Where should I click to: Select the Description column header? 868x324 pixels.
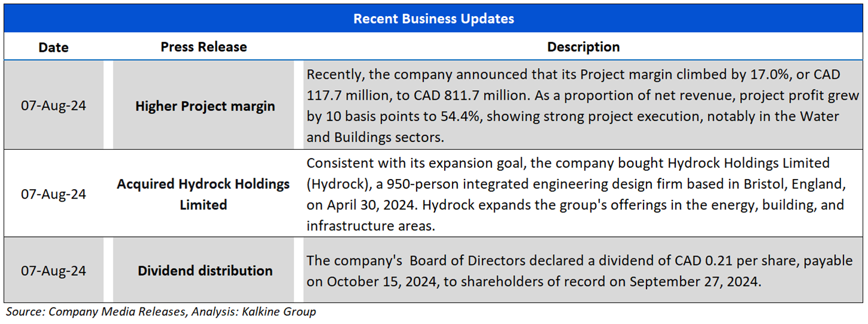[583, 47]
